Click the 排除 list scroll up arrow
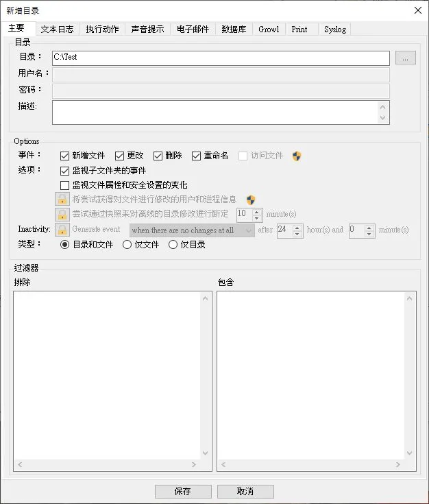 point(206,298)
